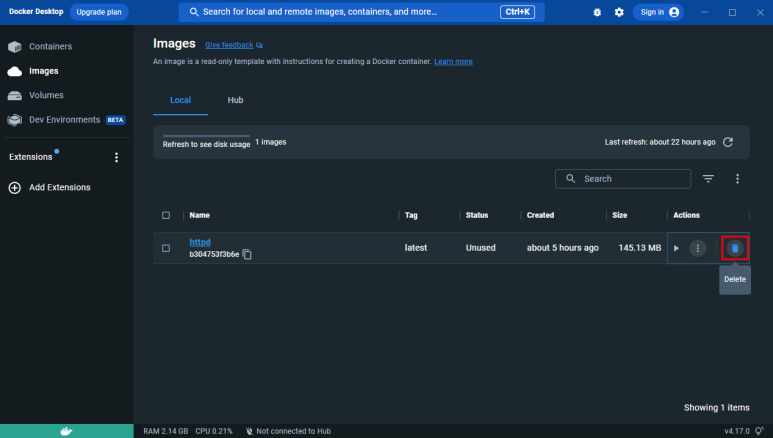Open the filter icon

tap(708, 179)
